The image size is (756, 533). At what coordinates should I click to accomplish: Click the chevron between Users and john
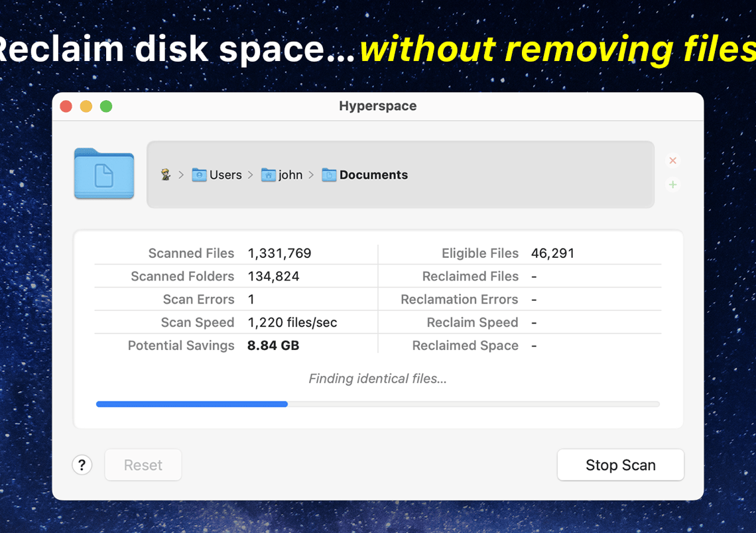[251, 175]
